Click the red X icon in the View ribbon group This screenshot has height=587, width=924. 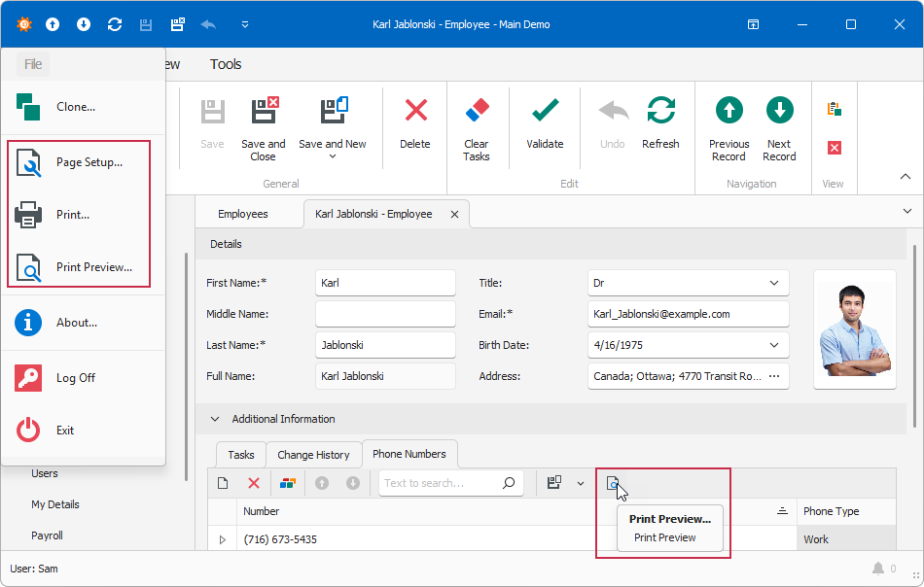[834, 148]
